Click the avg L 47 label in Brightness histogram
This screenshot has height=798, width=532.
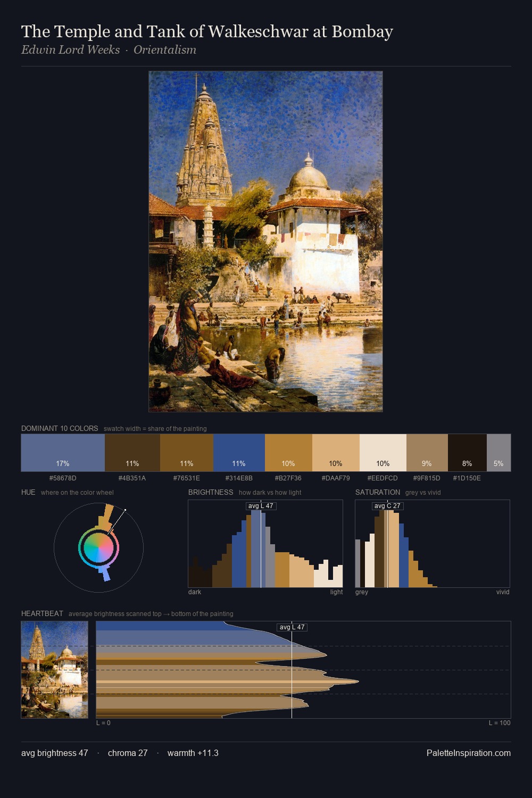261,506
